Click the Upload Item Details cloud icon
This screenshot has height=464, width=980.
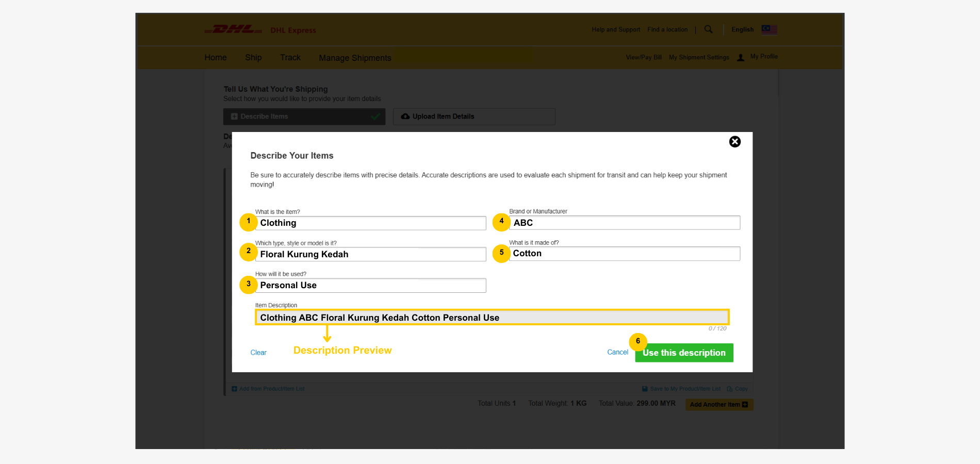point(405,117)
